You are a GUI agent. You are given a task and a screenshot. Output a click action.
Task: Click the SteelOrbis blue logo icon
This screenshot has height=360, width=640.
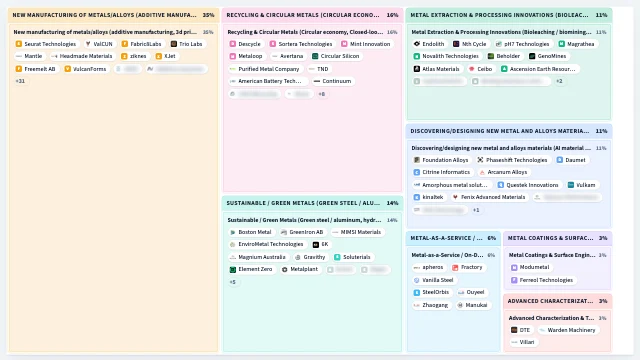[417, 292]
